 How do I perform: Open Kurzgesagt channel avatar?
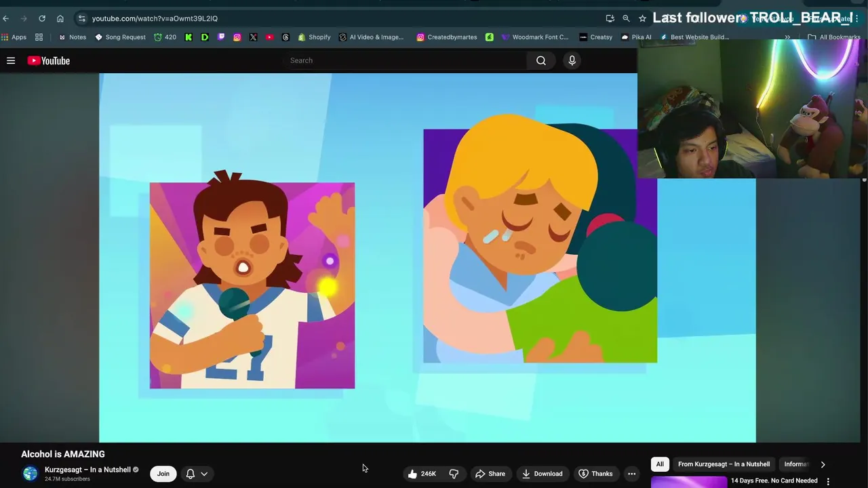(x=30, y=474)
